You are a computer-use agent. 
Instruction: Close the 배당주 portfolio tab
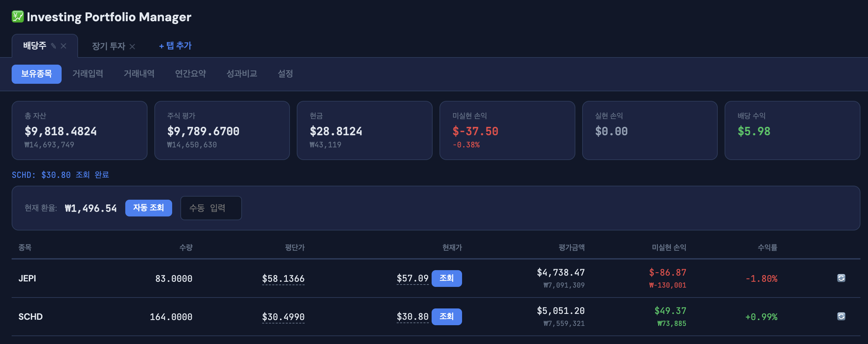coord(64,46)
